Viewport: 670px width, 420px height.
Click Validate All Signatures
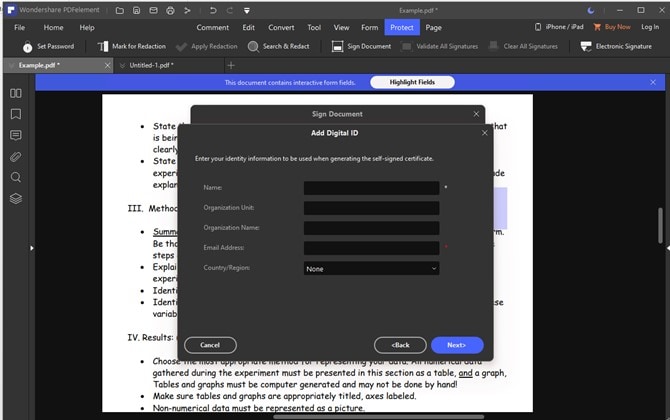pos(440,46)
